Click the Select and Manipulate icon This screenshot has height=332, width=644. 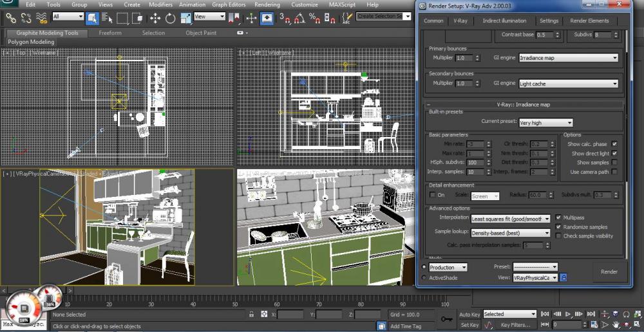[251, 18]
